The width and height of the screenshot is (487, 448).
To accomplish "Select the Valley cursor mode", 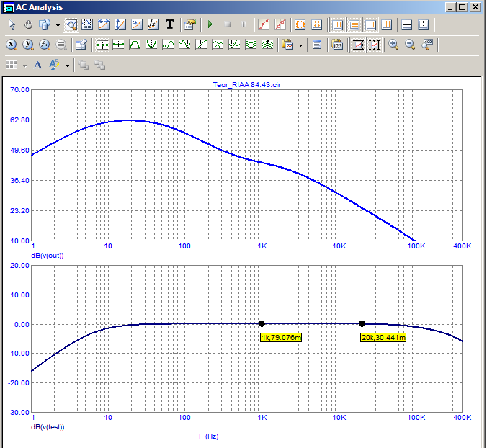I will click(151, 45).
